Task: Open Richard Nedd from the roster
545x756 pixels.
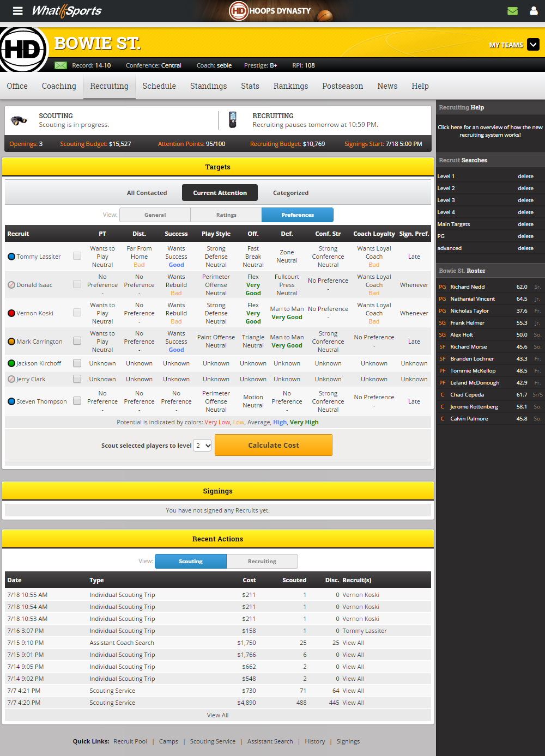Action: 467,287
